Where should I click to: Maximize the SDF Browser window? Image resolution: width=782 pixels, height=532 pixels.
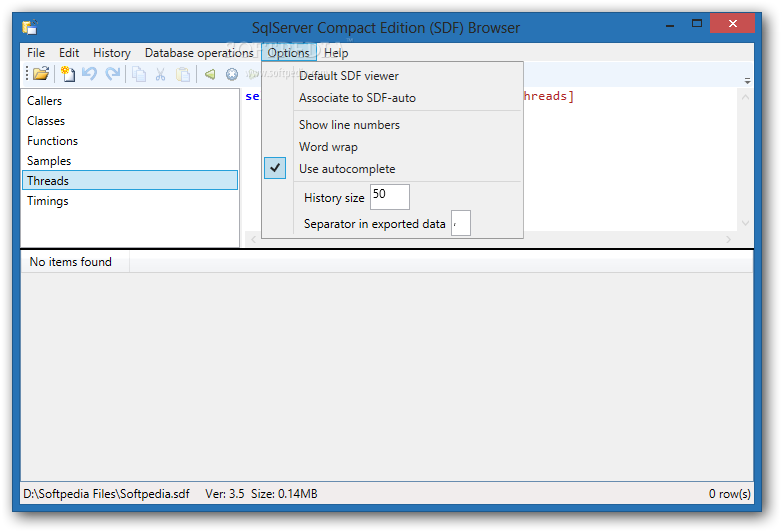697,23
